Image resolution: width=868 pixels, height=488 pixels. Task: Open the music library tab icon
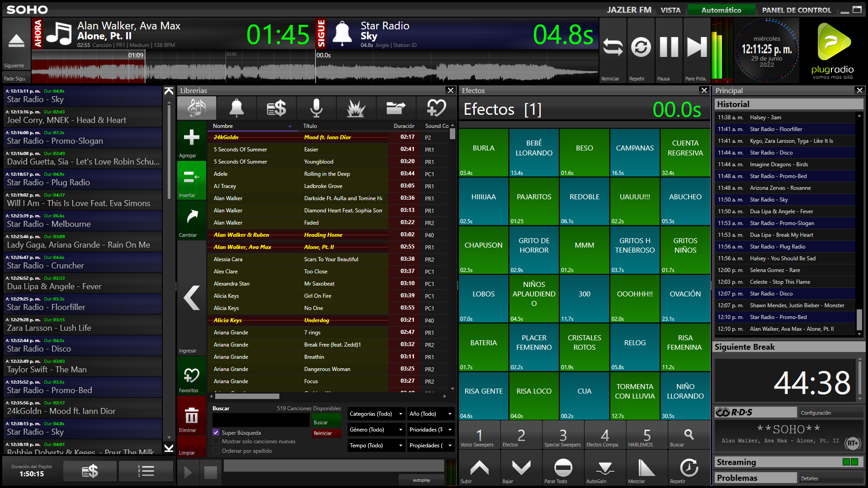pos(197,108)
